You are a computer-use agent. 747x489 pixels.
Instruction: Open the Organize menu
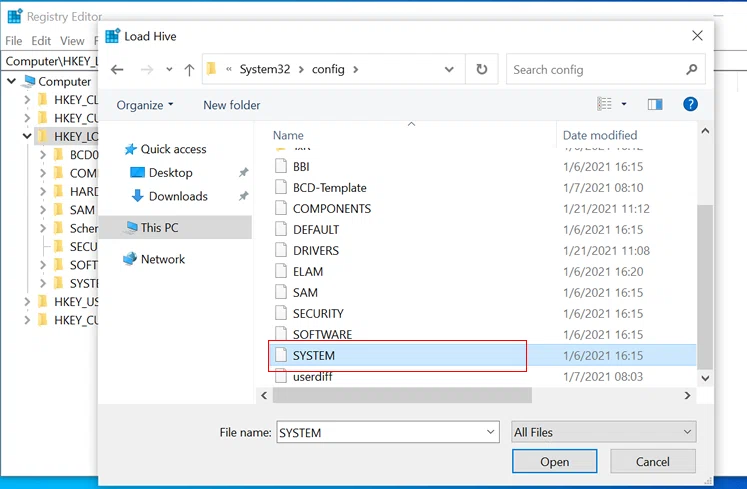(x=145, y=105)
